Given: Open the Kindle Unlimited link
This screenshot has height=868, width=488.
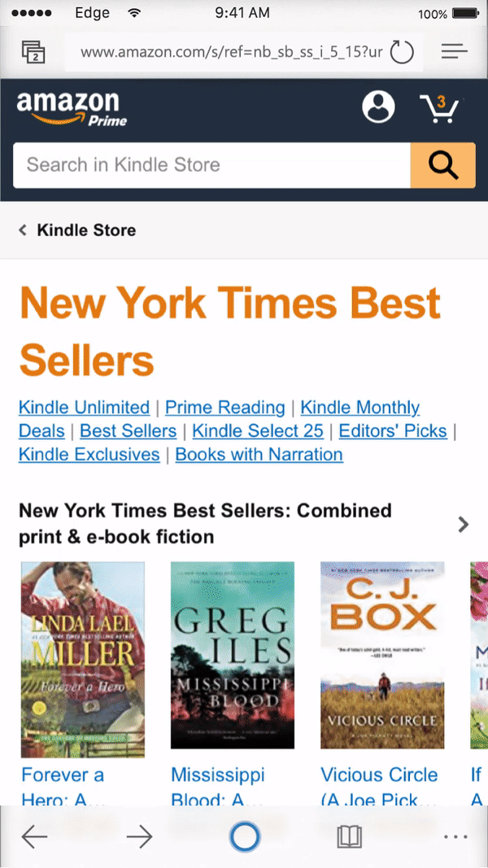Looking at the screenshot, I should coord(85,408).
